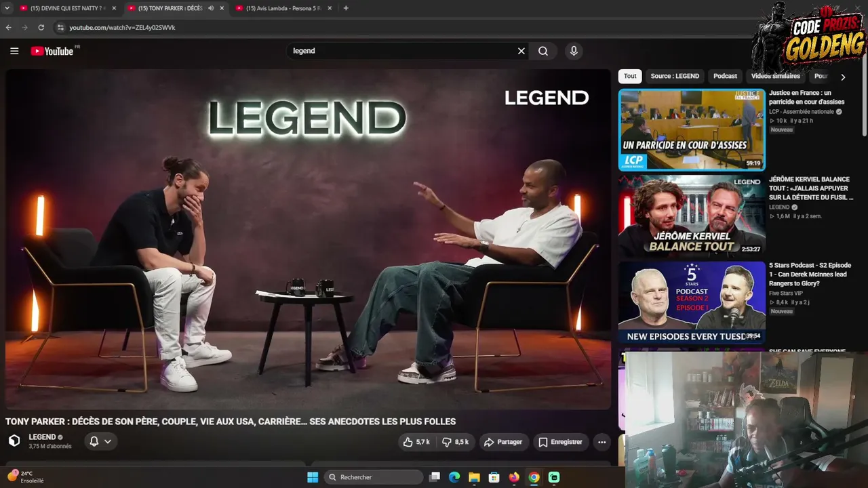Show more filter chips with the right chevron
Image resolution: width=868 pixels, height=488 pixels.
[x=843, y=77]
